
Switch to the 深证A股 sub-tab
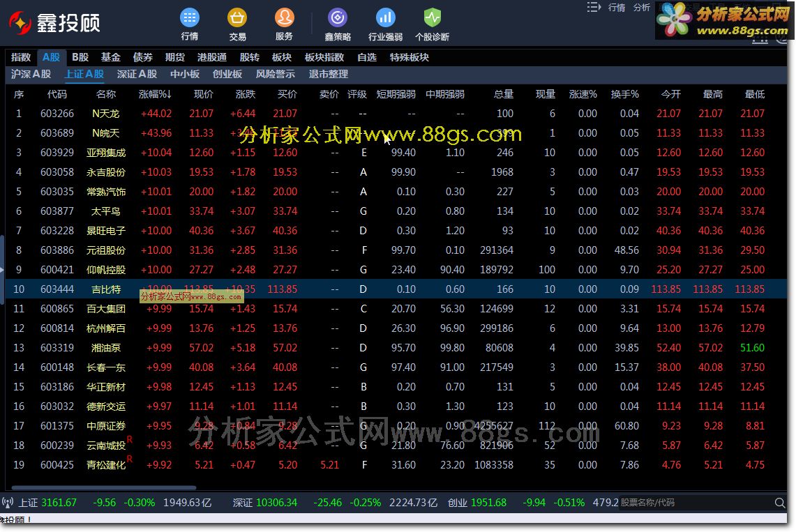point(137,74)
